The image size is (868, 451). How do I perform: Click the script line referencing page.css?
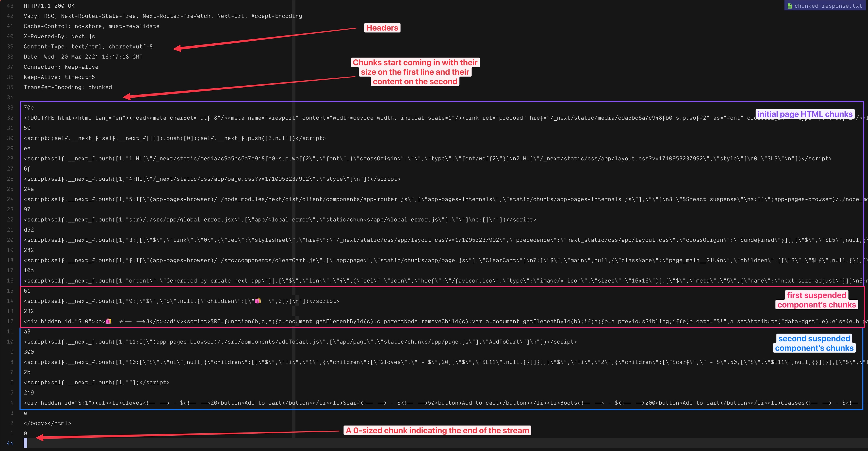click(212, 179)
